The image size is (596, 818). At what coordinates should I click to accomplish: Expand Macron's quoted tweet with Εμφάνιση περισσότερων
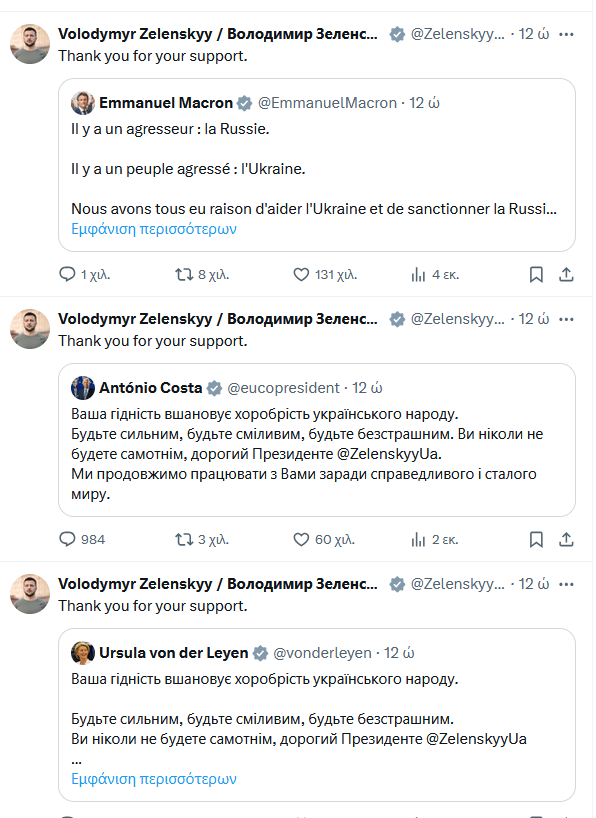[x=154, y=228]
